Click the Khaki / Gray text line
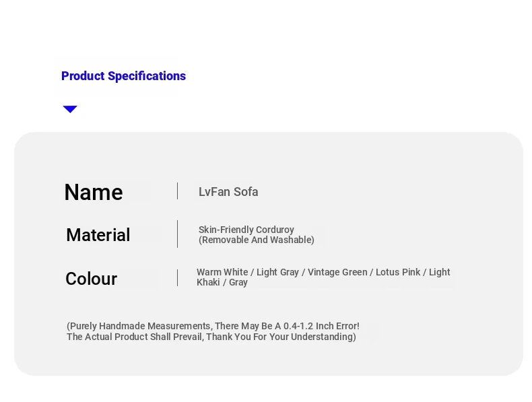532x402 pixels. coord(222,282)
